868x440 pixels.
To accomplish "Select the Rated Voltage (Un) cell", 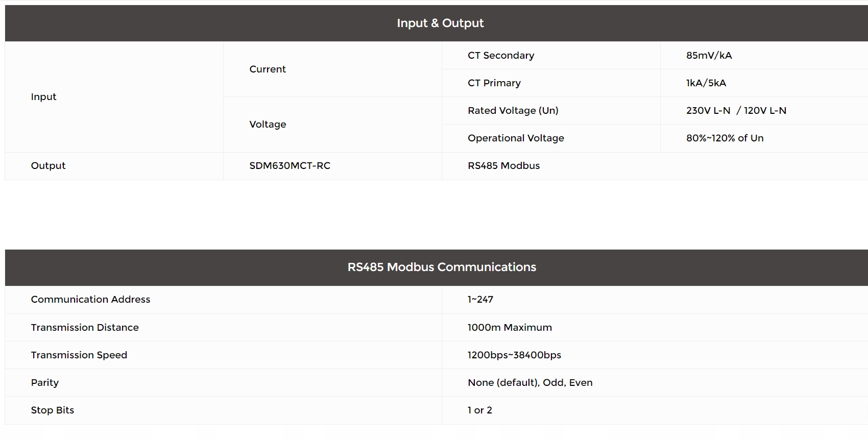I will pyautogui.click(x=513, y=110).
